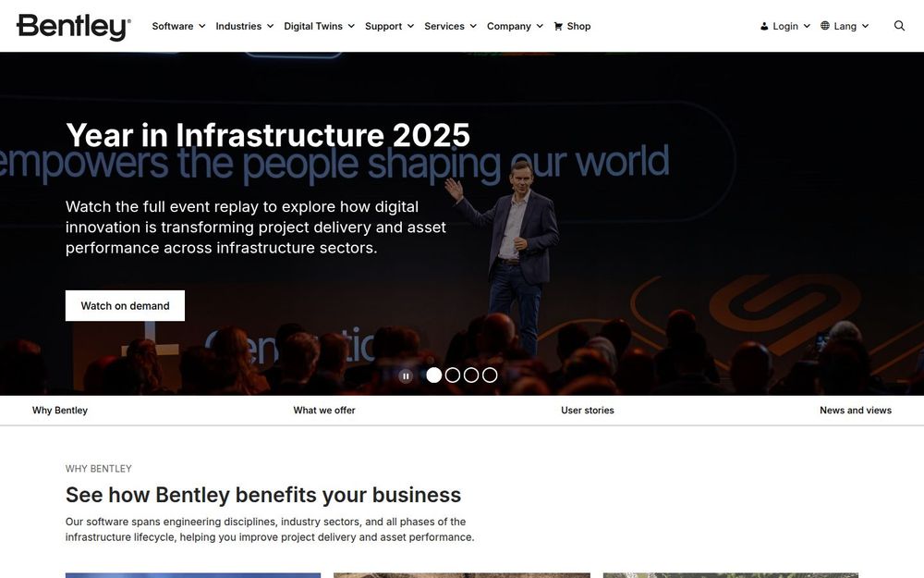
Task: Jump to News and views section
Action: click(x=856, y=410)
